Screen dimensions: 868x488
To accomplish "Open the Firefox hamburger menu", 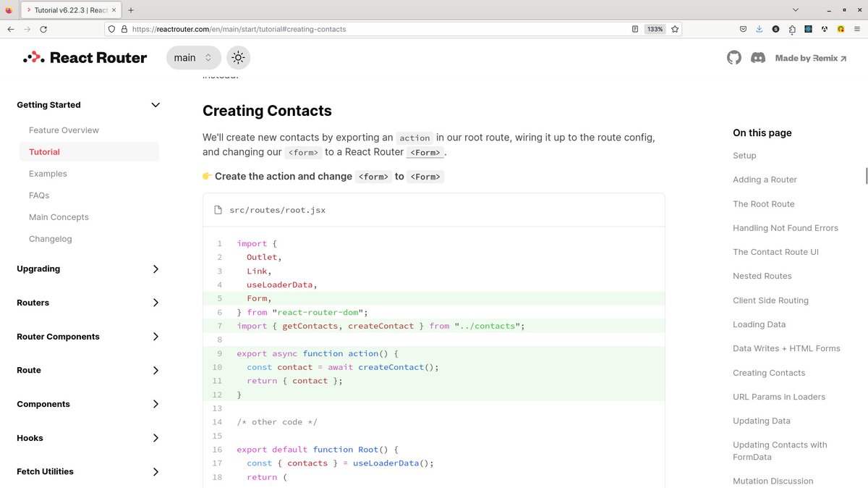I will pyautogui.click(x=857, y=29).
